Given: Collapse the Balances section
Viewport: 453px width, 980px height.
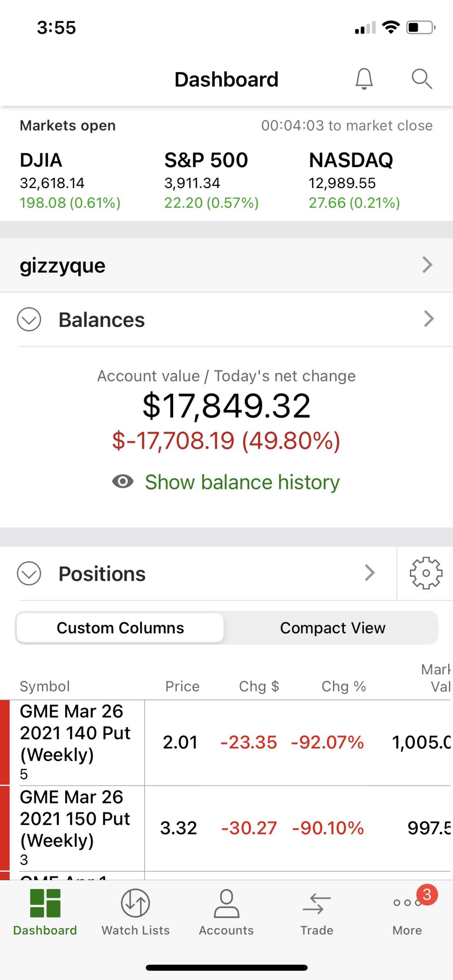Looking at the screenshot, I should 29,319.
